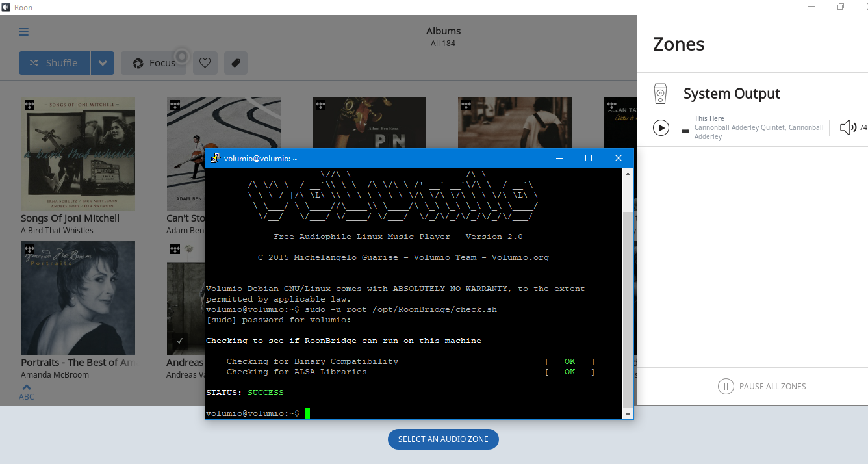Click the 'Zones' panel heading
The width and height of the screenshot is (868, 464).
click(678, 44)
